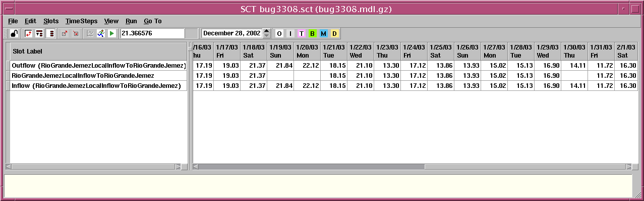The width and height of the screenshot is (644, 201).
Task: Open the Go To menu
Action: (x=153, y=21)
